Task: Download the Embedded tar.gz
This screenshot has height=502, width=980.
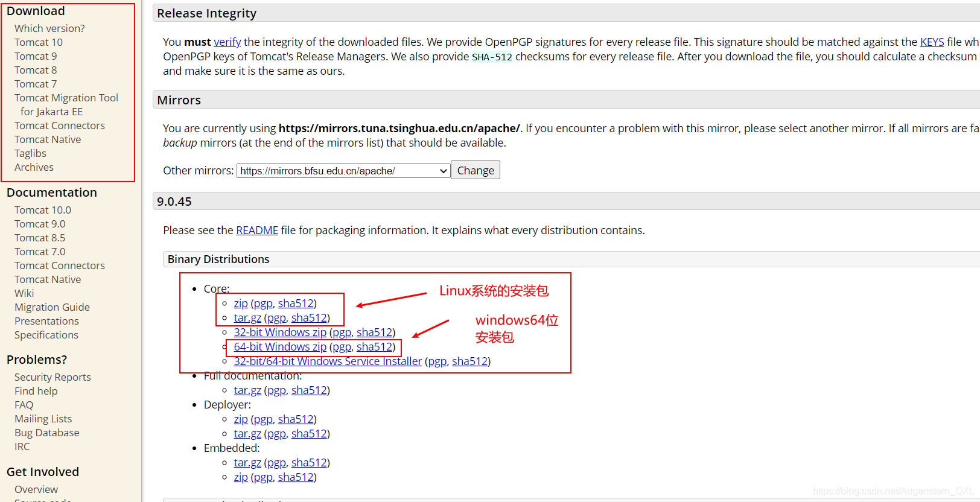Action: click(x=247, y=462)
